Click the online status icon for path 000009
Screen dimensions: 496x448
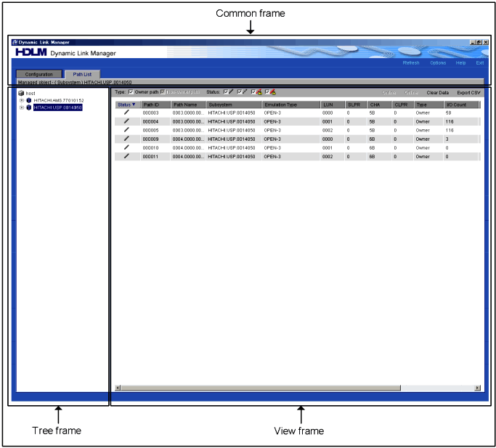tap(126, 139)
